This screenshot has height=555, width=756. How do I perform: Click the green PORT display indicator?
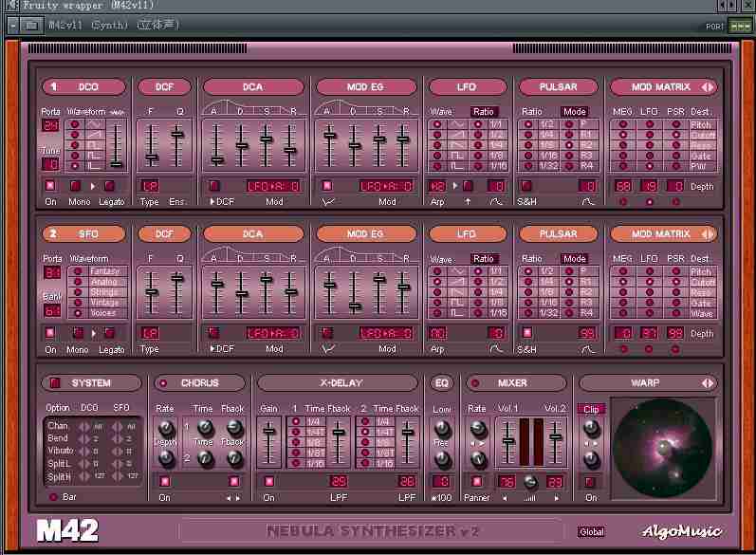click(740, 26)
